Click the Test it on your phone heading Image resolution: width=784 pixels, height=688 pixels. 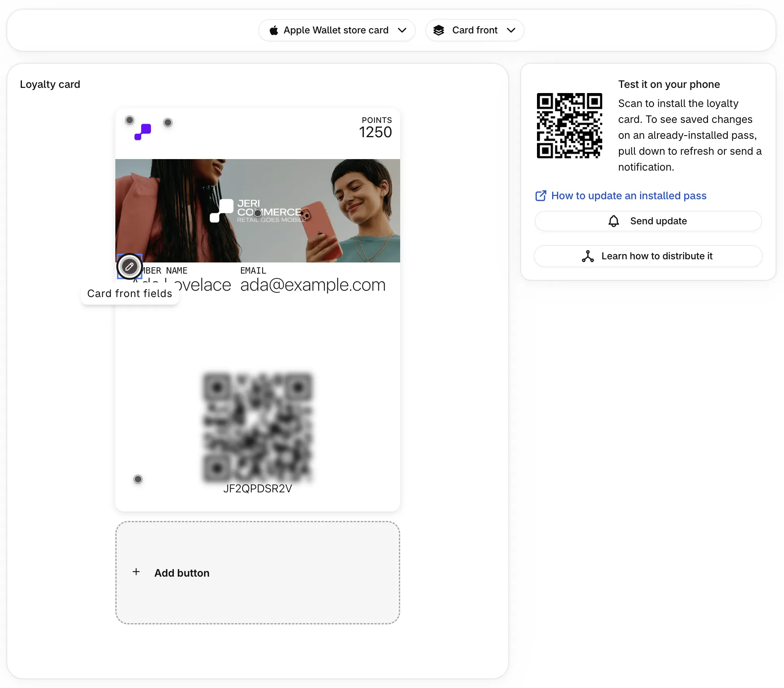[x=669, y=84]
